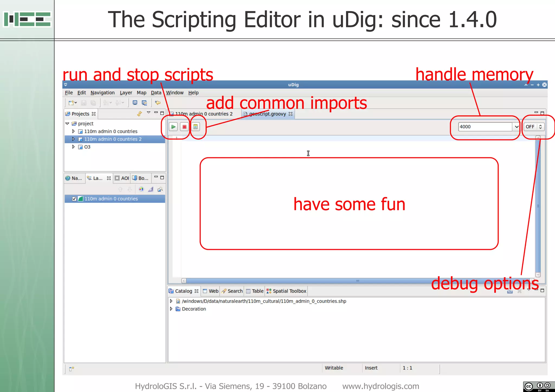Image resolution: width=555 pixels, height=392 pixels.
Task: Expand 110m admin 0 countries map in Projects
Action: coord(73,131)
